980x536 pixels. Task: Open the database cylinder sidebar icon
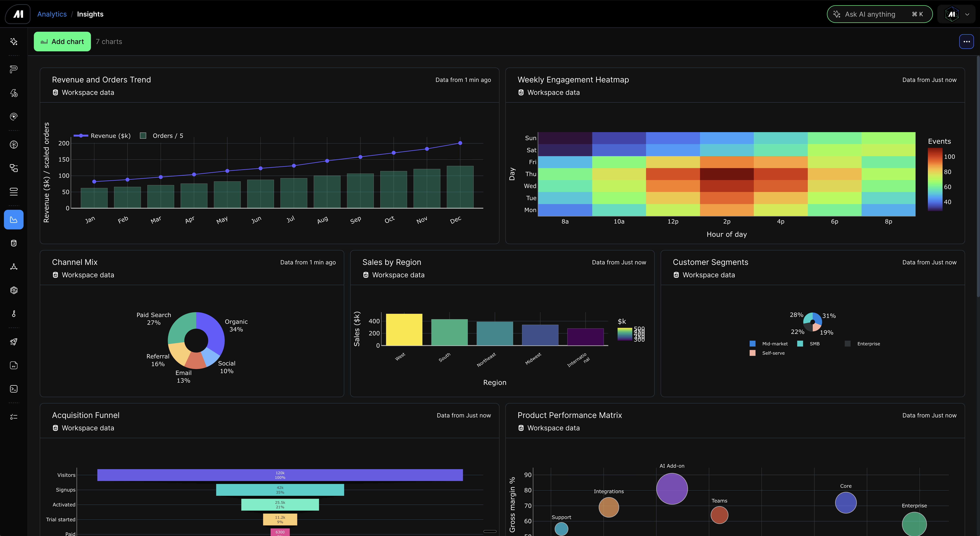coord(14,243)
